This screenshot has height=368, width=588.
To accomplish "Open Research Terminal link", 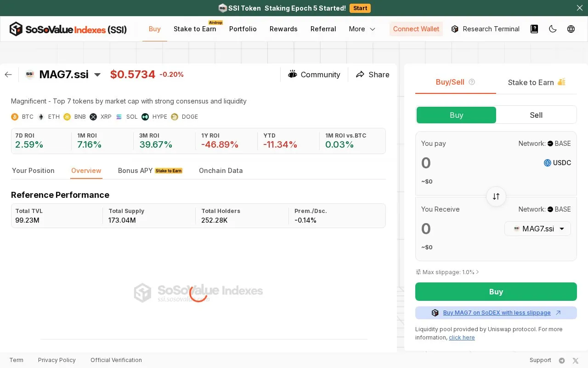I will point(486,29).
